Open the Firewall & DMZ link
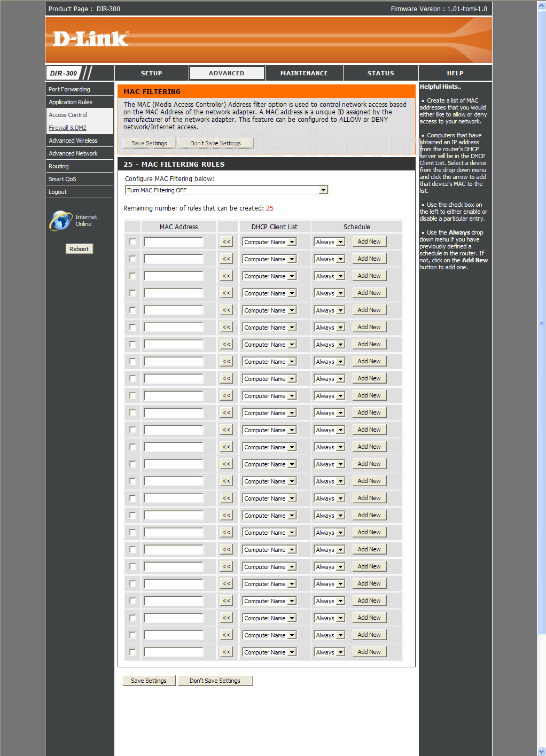 coord(67,128)
